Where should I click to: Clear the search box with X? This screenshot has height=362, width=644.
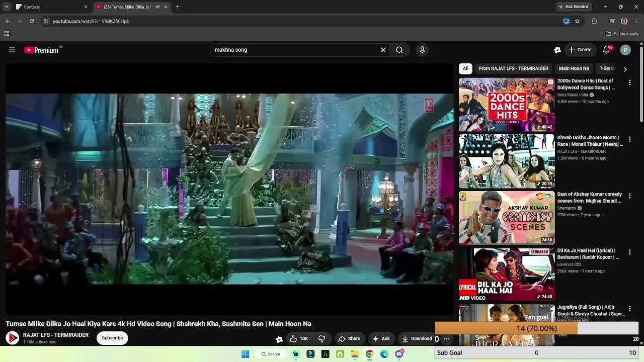click(x=383, y=50)
